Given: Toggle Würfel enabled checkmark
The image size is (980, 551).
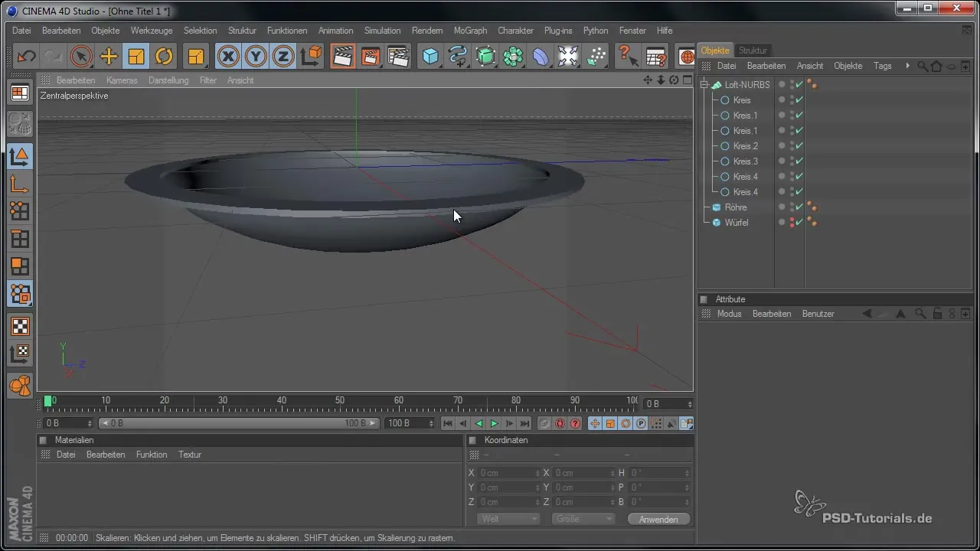Looking at the screenshot, I should (x=799, y=223).
